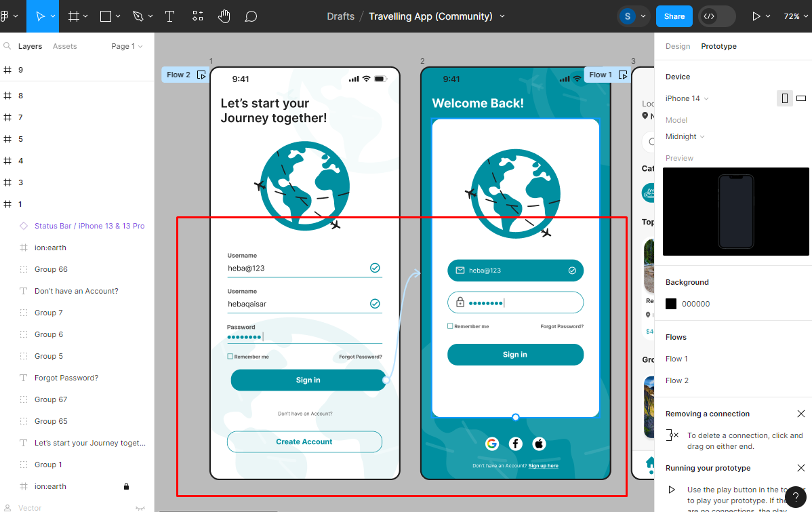This screenshot has height=512, width=812.
Task: Set device orientation to landscape
Action: tap(801, 98)
